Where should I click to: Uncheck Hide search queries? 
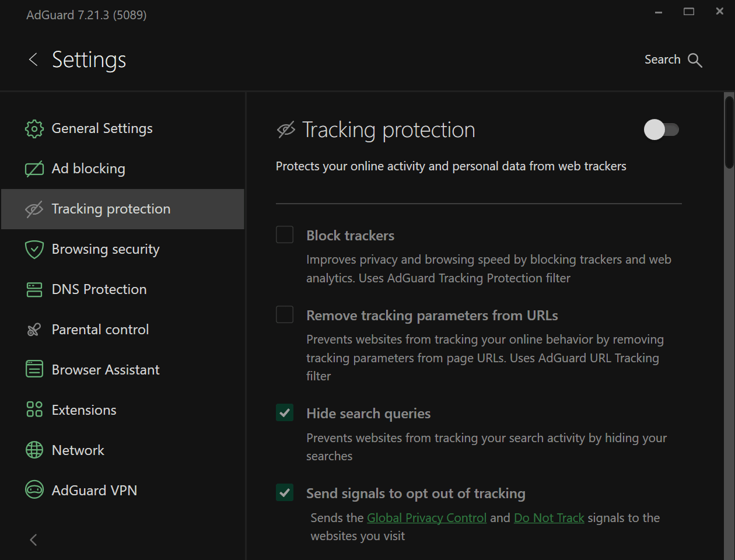pyautogui.click(x=285, y=413)
